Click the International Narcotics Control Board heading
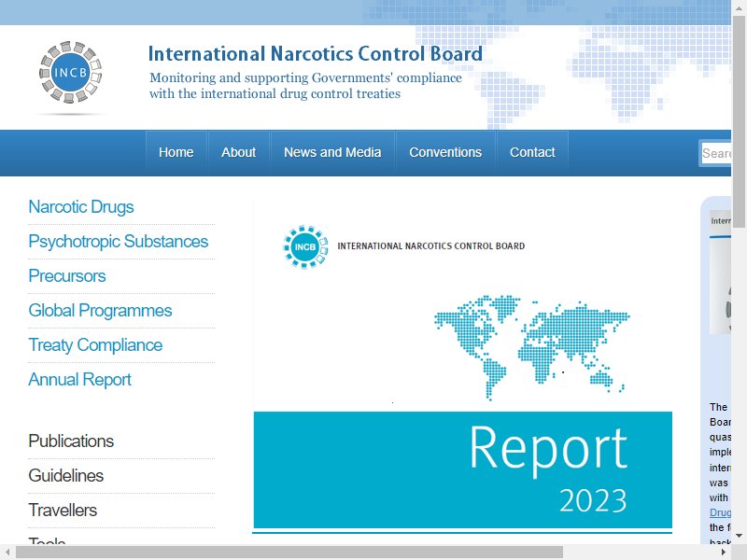 315,53
